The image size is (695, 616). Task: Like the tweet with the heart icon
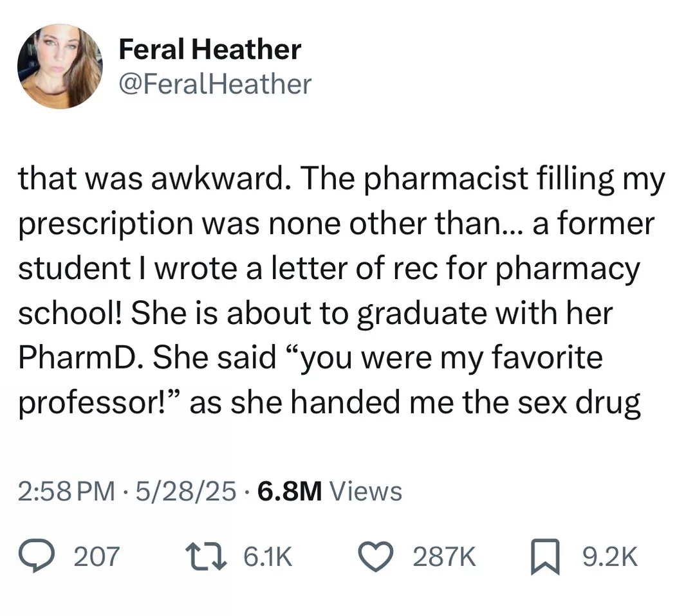point(376,557)
